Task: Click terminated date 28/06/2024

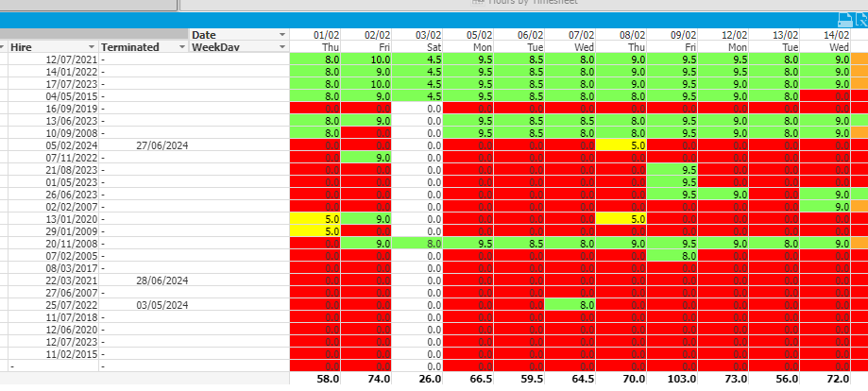Action: coord(162,280)
